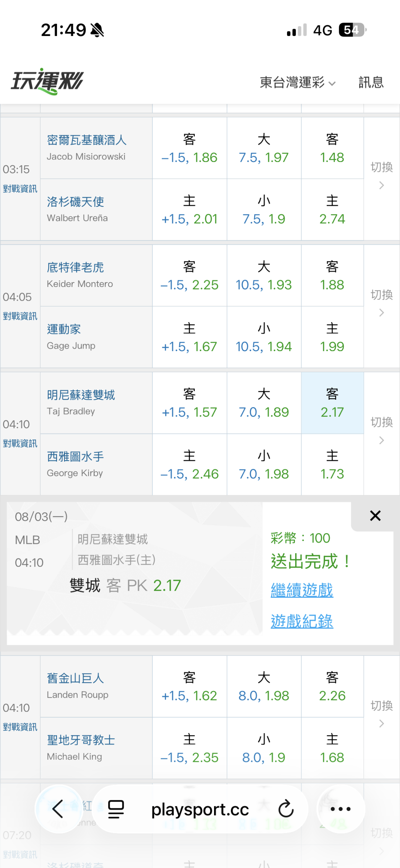This screenshot has height=868, width=400.
Task: Open the browser more options menu
Action: [x=340, y=809]
